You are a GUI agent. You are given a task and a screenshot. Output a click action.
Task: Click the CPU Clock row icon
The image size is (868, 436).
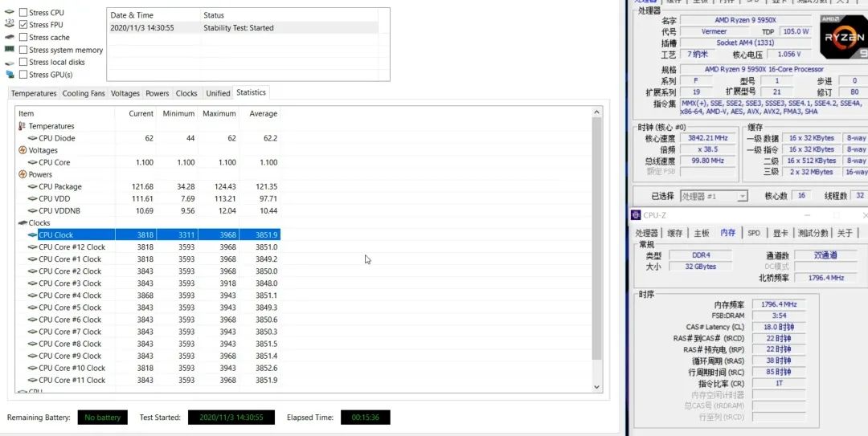click(33, 234)
